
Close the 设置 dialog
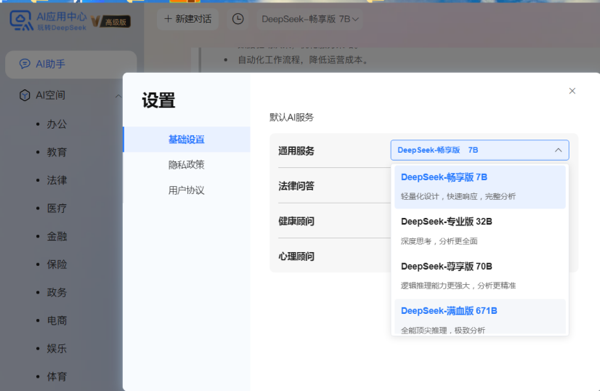pyautogui.click(x=572, y=91)
